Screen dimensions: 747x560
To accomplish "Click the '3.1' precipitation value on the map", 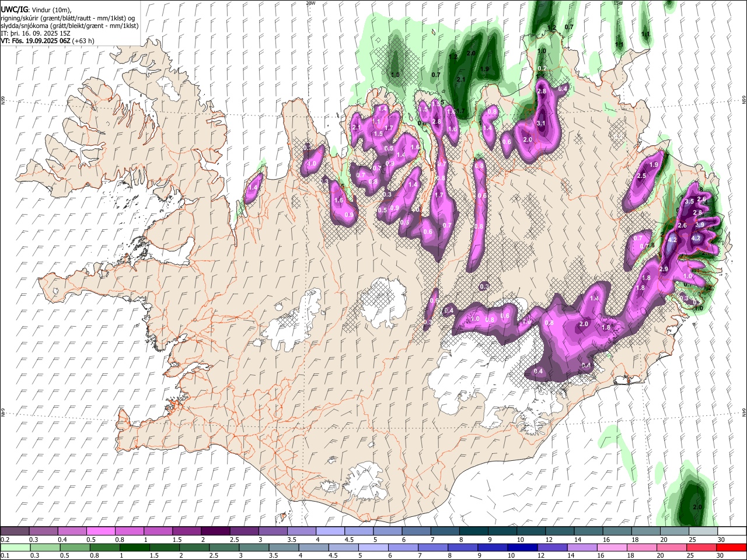I will pyautogui.click(x=541, y=123).
